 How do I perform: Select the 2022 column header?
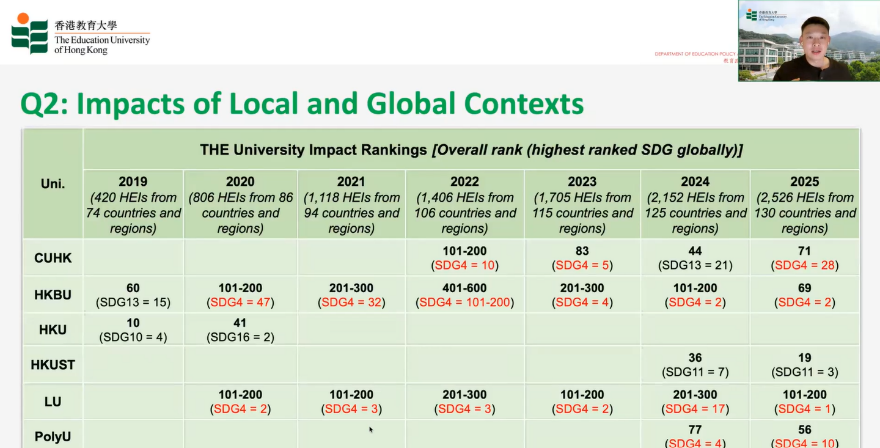point(464,204)
